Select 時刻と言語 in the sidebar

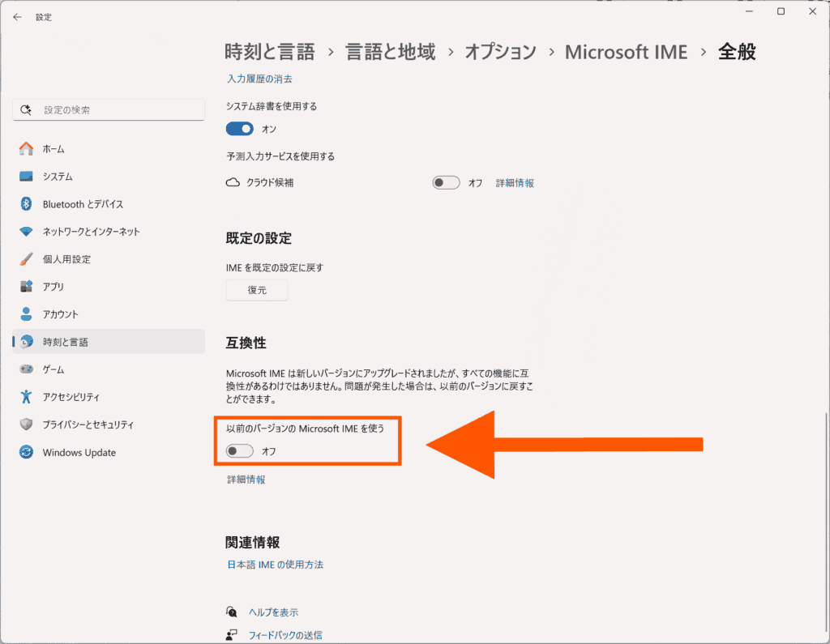(109, 342)
